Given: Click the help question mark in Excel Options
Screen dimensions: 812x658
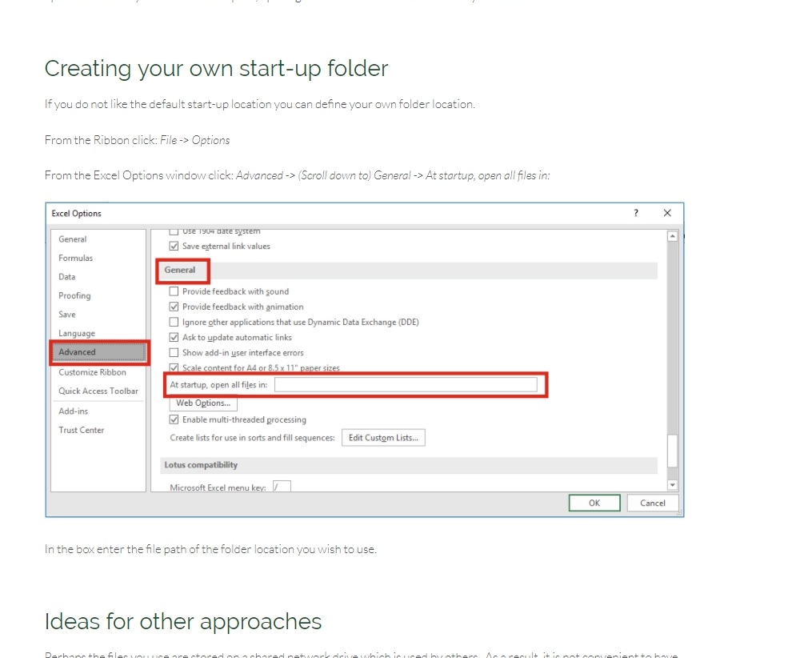Looking at the screenshot, I should coord(636,213).
